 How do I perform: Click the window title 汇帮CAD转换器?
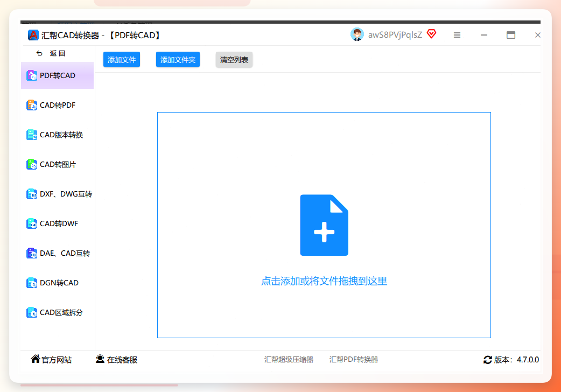click(70, 36)
